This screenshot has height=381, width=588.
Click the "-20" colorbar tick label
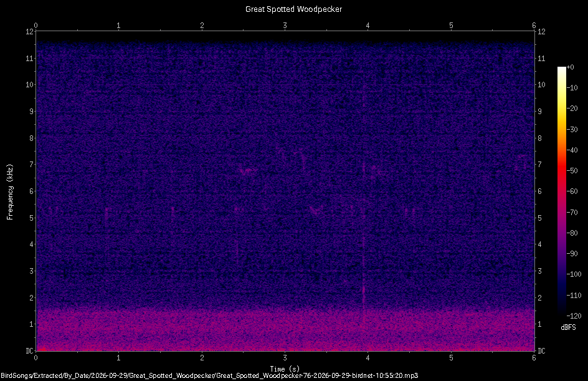[x=572, y=109]
